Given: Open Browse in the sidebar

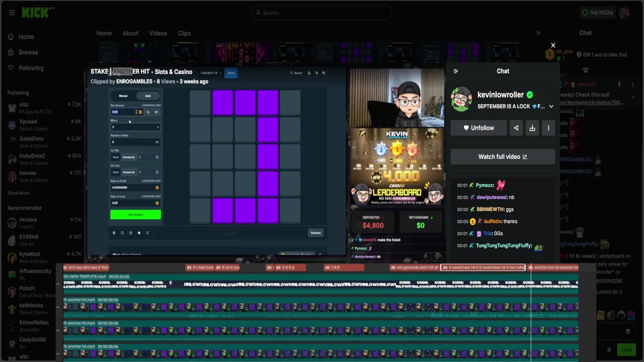Looking at the screenshot, I should [x=23, y=52].
